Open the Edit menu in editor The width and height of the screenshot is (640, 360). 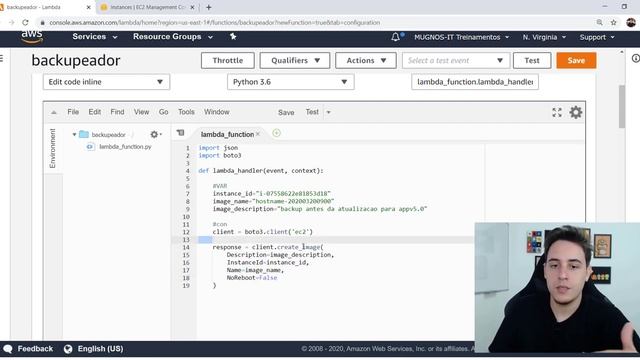(95, 112)
